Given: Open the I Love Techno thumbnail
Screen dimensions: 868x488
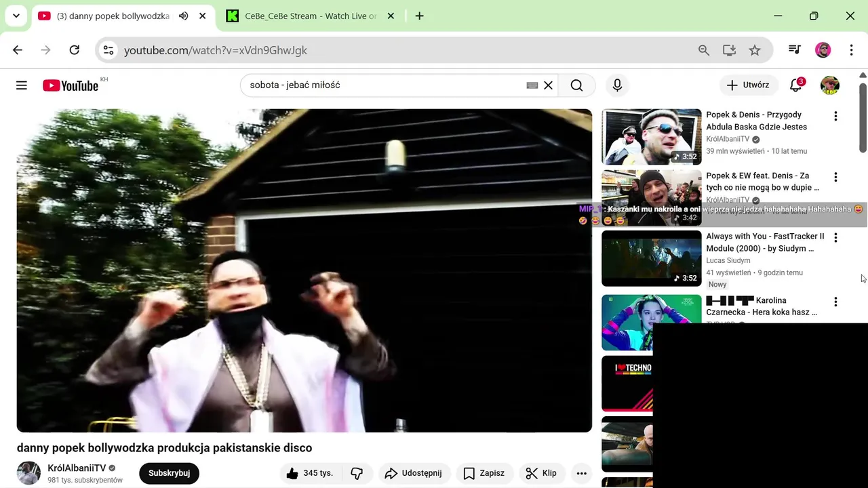Looking at the screenshot, I should coord(627,384).
